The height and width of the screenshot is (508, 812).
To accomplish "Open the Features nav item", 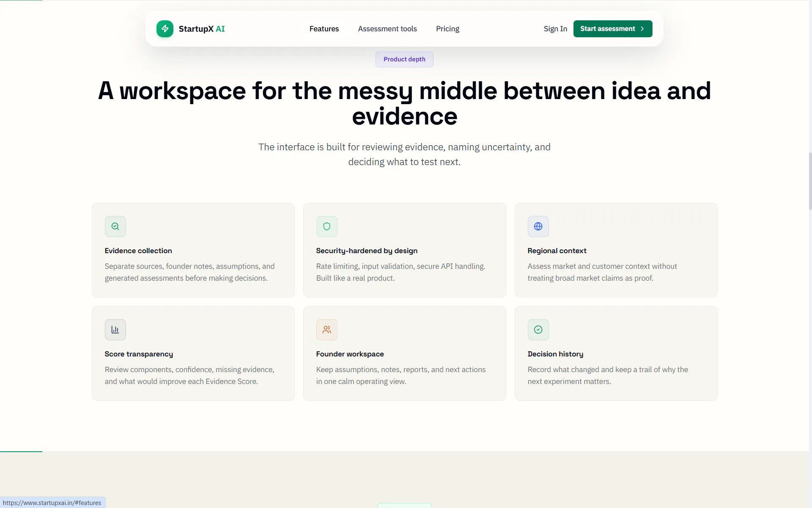I will (x=324, y=29).
